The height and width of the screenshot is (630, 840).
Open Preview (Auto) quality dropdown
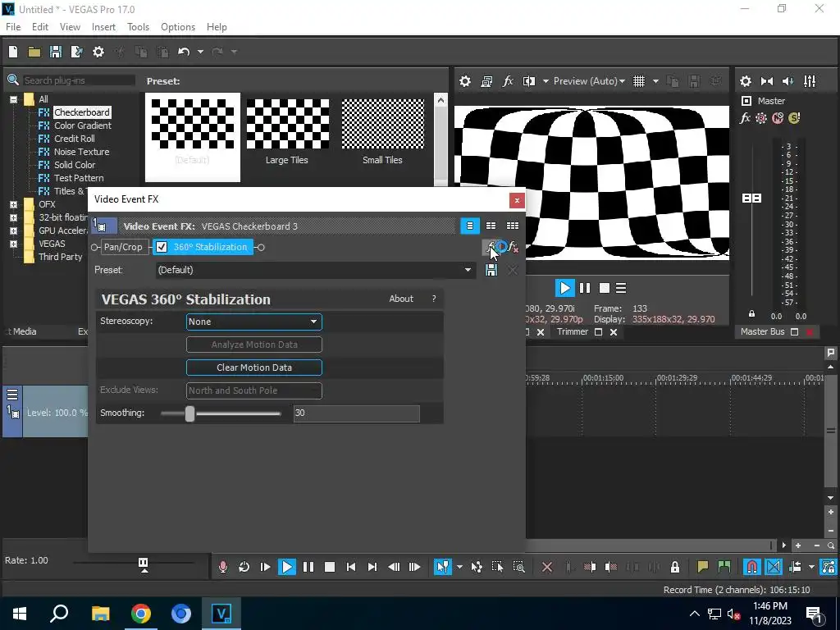click(x=589, y=81)
